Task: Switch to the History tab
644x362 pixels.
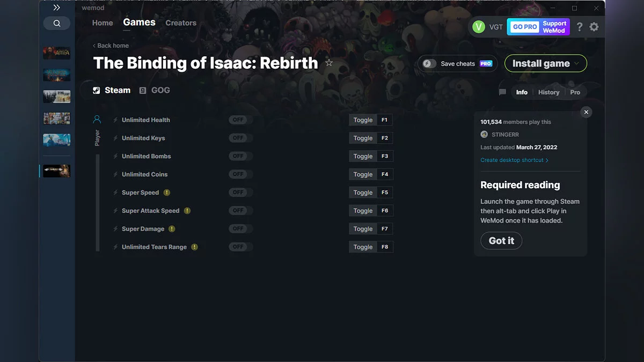Action: tap(548, 92)
